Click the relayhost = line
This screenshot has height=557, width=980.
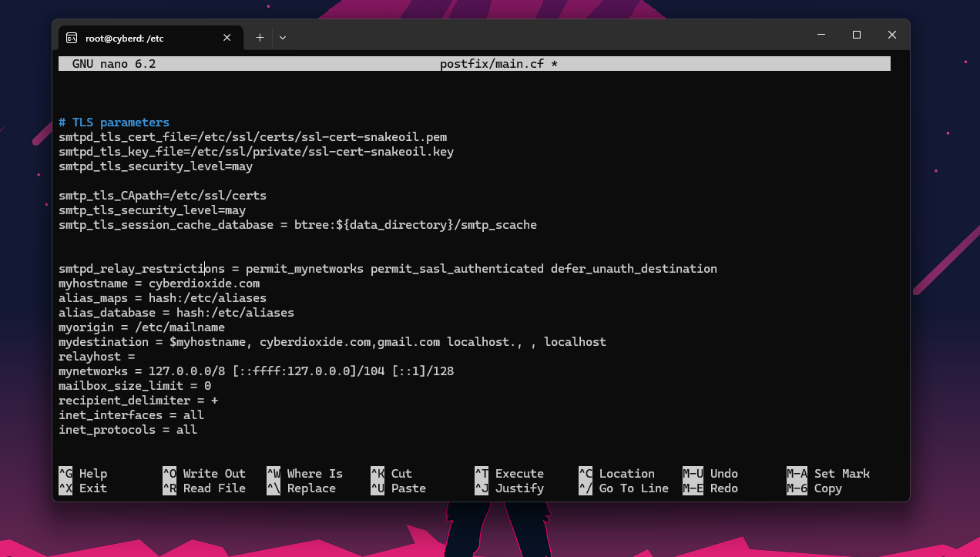(x=97, y=357)
